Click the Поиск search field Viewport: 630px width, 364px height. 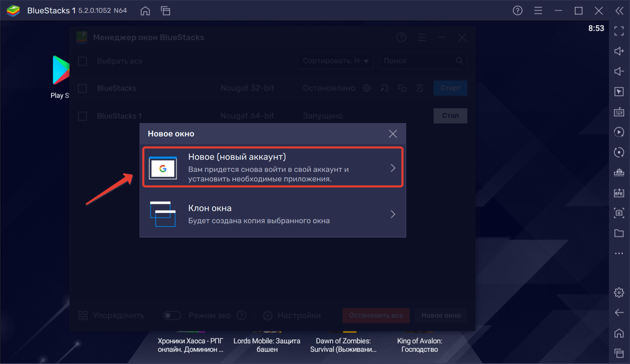423,61
